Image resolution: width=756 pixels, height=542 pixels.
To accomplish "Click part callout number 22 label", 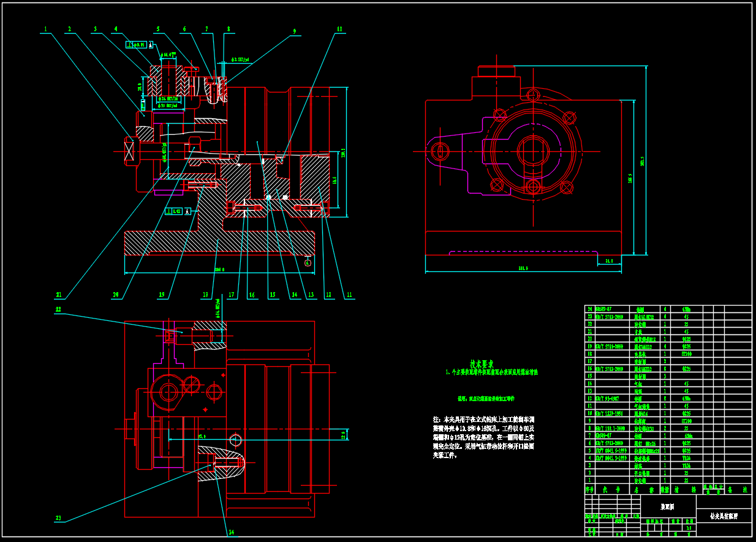I will (58, 310).
